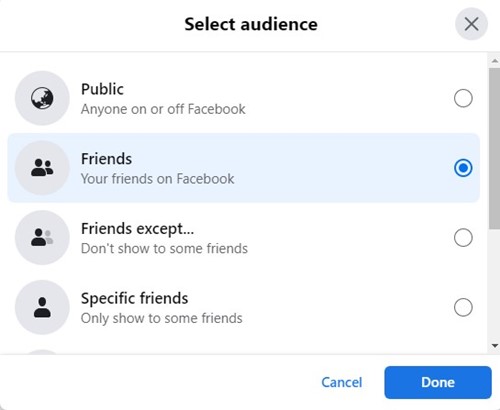Viewport: 500px width, 410px height.
Task: Click the Public option title
Action: coord(102,89)
